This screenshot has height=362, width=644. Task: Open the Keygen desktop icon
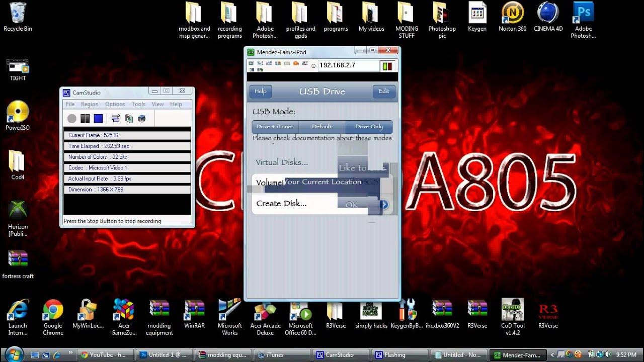tap(477, 17)
